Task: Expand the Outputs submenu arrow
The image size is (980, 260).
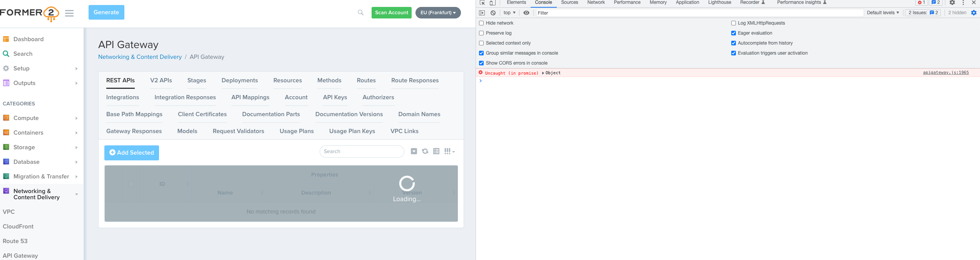Action: [77, 83]
